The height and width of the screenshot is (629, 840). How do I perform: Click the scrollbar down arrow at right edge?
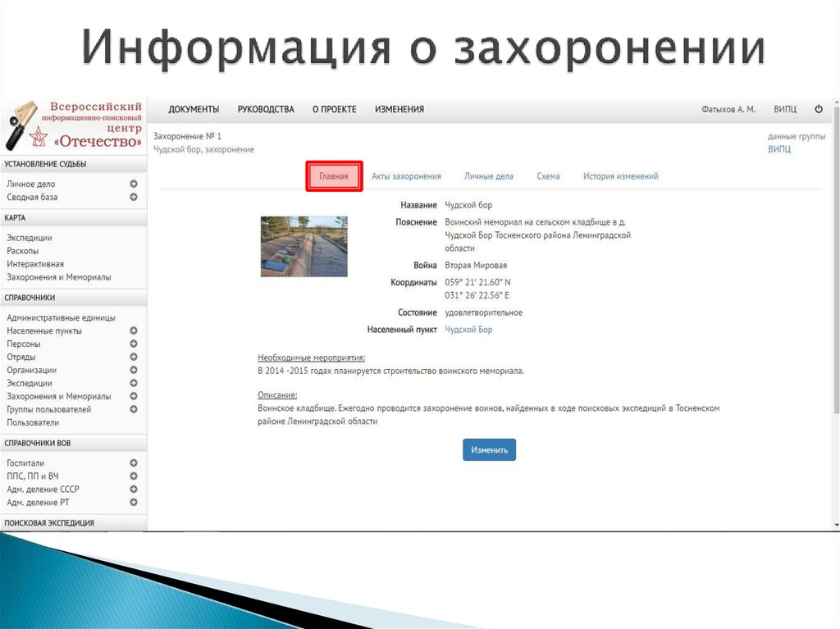point(835,524)
